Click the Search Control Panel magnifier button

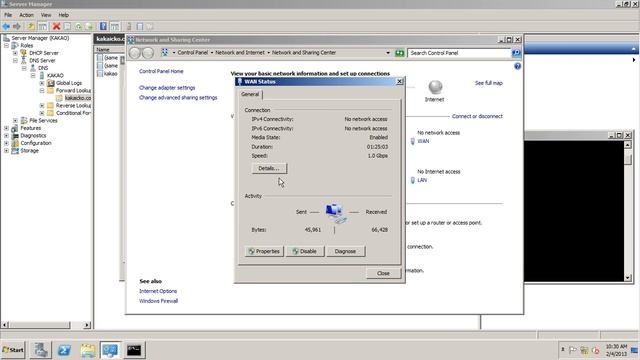[x=516, y=53]
